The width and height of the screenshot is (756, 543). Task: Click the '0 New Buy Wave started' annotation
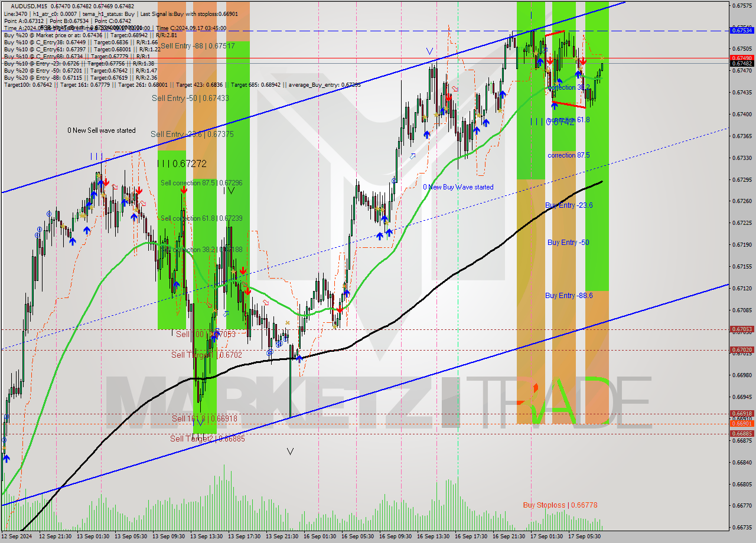click(458, 187)
